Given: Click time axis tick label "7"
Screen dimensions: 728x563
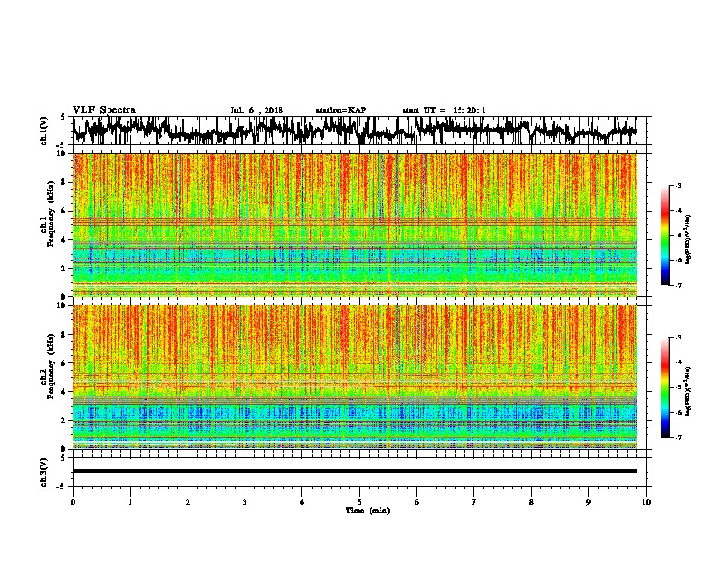Looking at the screenshot, I should click(x=474, y=502).
